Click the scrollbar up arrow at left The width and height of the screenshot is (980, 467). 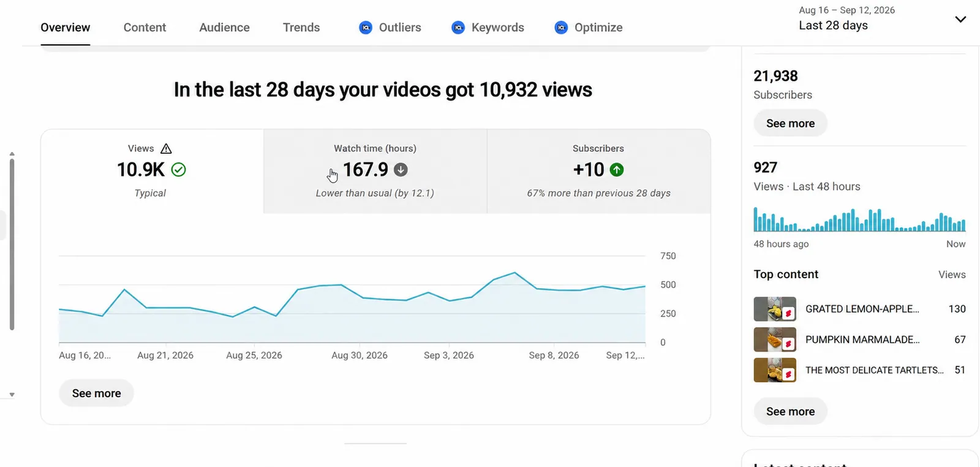tap(12, 154)
